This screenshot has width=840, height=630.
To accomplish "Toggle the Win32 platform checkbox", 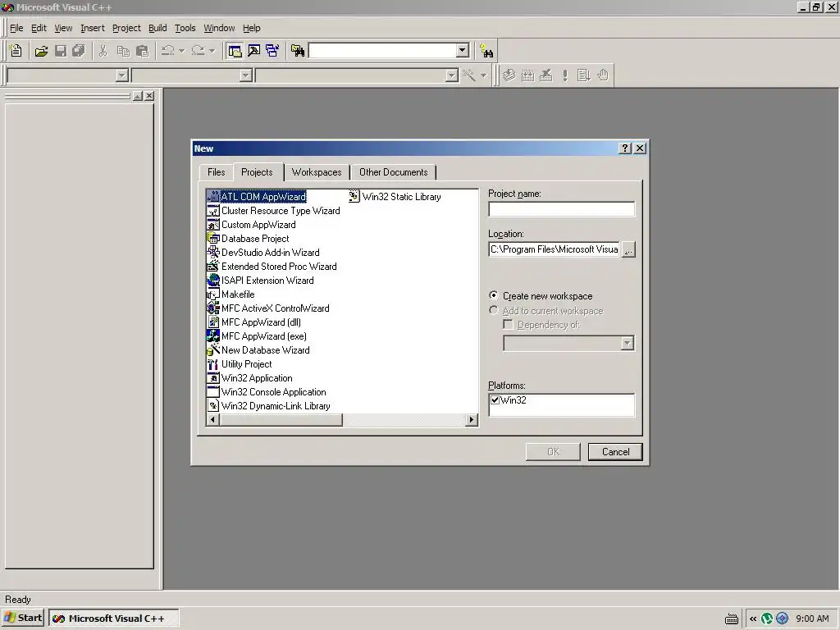I will click(x=495, y=399).
